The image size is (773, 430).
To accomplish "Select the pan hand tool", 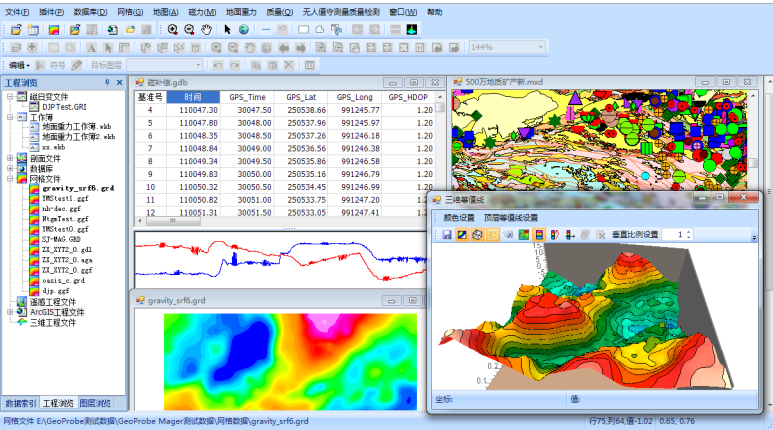I will 206,29.
